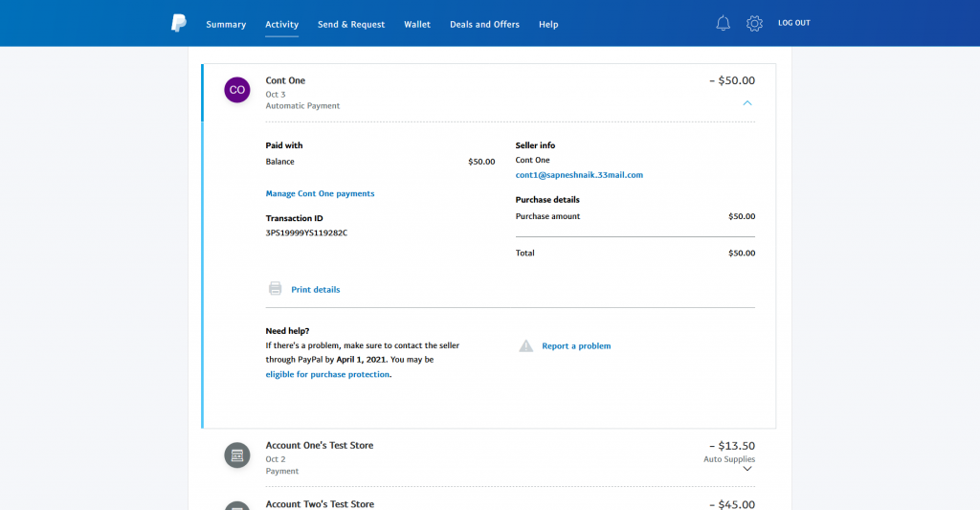Open the settings gear icon
The width and height of the screenshot is (980, 510).
(x=754, y=24)
